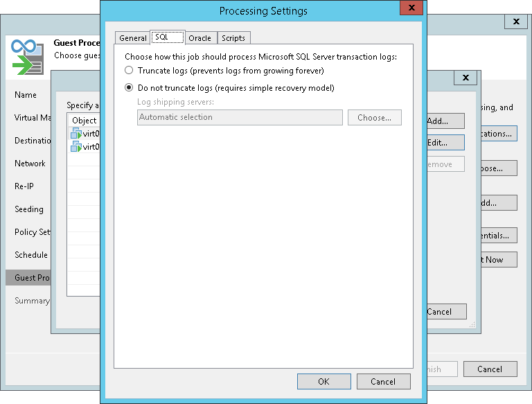This screenshot has width=532, height=404.
Task: Go to Summary wizard step
Action: pyautogui.click(x=33, y=301)
